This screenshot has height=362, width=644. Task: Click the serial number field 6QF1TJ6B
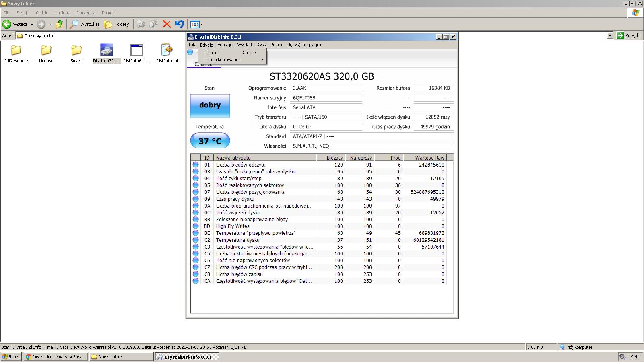tap(326, 98)
